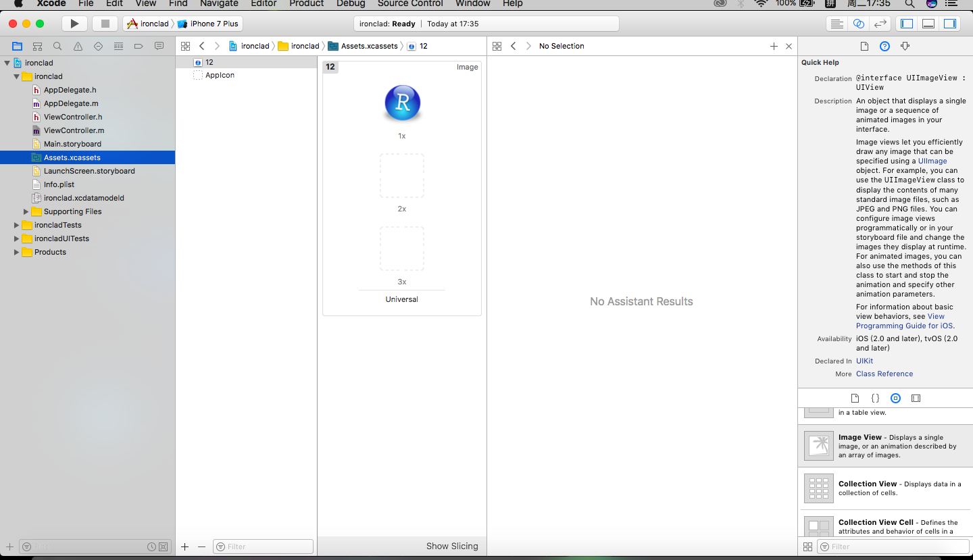Viewport: 973px width, 560px height.
Task: Open the Class Reference link
Action: (884, 374)
